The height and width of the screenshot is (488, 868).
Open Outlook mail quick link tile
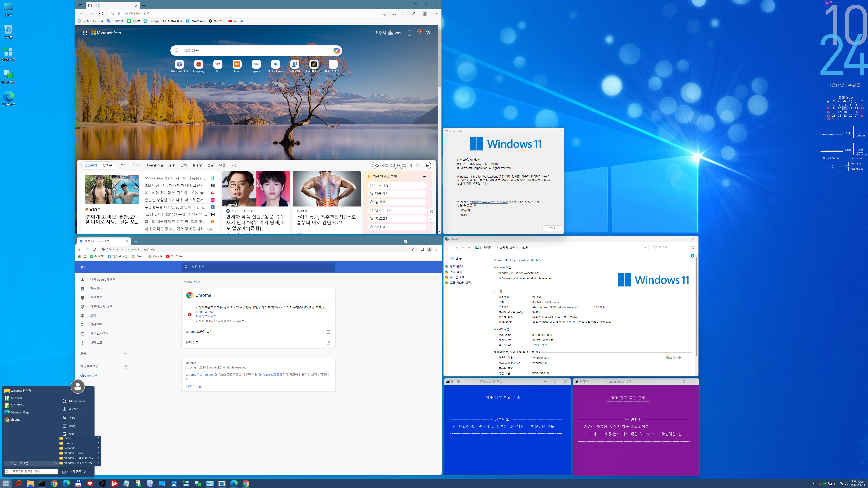click(x=275, y=66)
